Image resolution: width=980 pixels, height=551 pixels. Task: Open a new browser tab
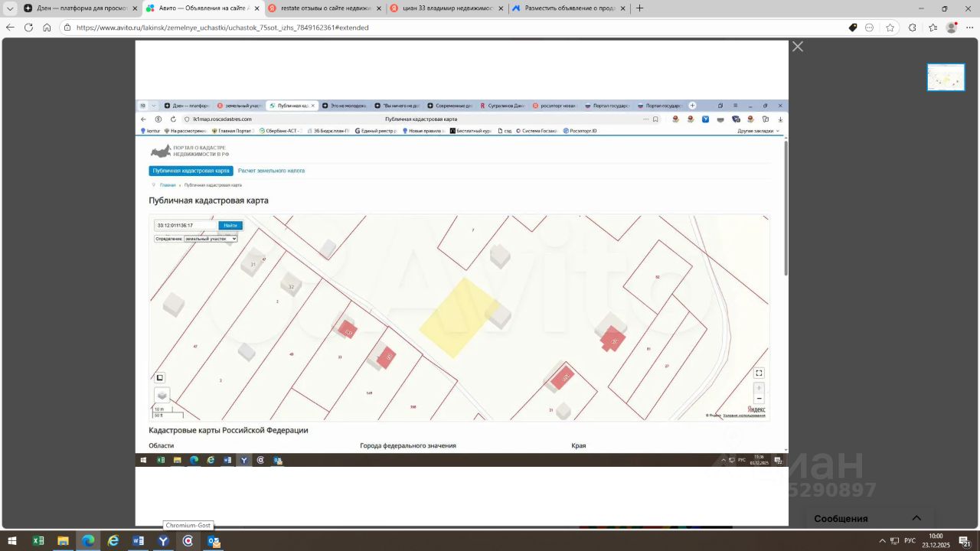[640, 8]
